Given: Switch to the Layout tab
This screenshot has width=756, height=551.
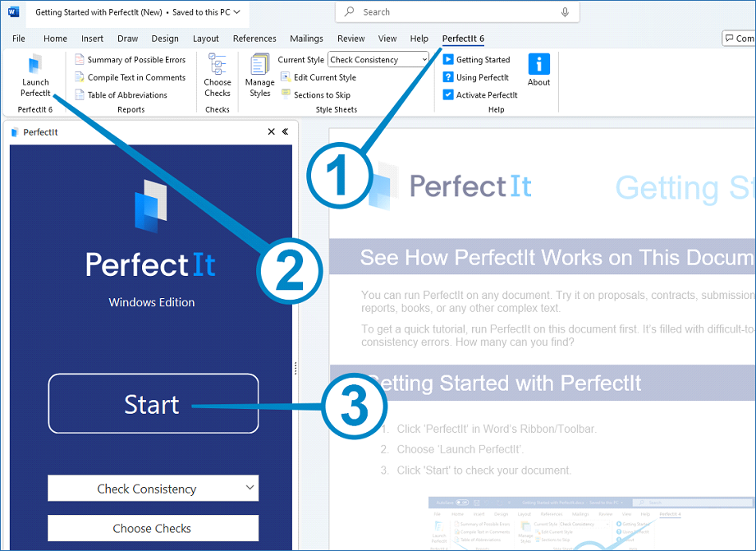Looking at the screenshot, I should click(206, 39).
